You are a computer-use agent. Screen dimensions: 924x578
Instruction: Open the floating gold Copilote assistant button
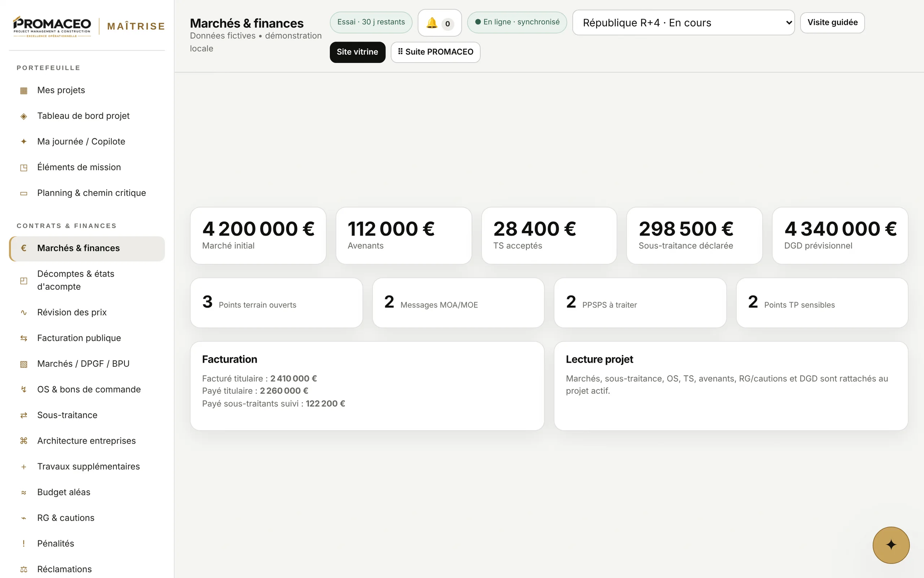[x=891, y=545]
